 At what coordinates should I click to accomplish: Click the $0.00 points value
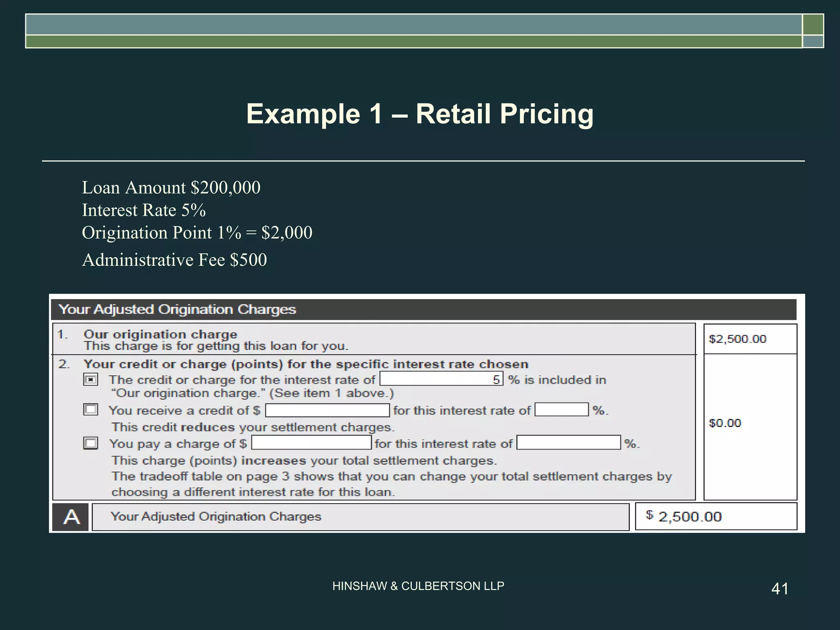(725, 423)
